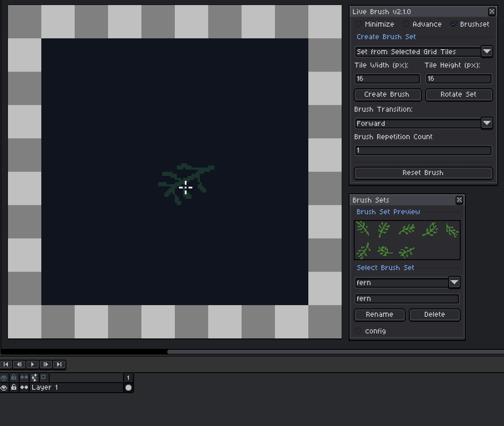Open timeline settings sliders icon

[34, 378]
